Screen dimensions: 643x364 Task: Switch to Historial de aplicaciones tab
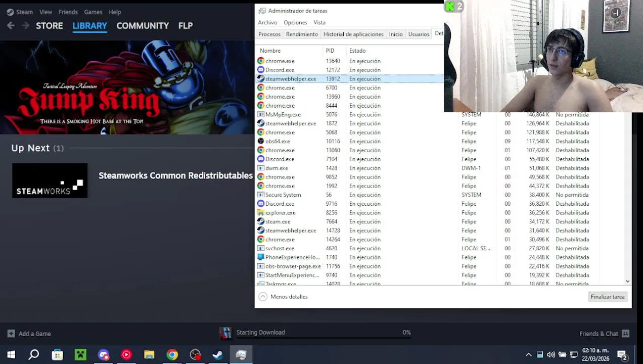[x=353, y=34]
